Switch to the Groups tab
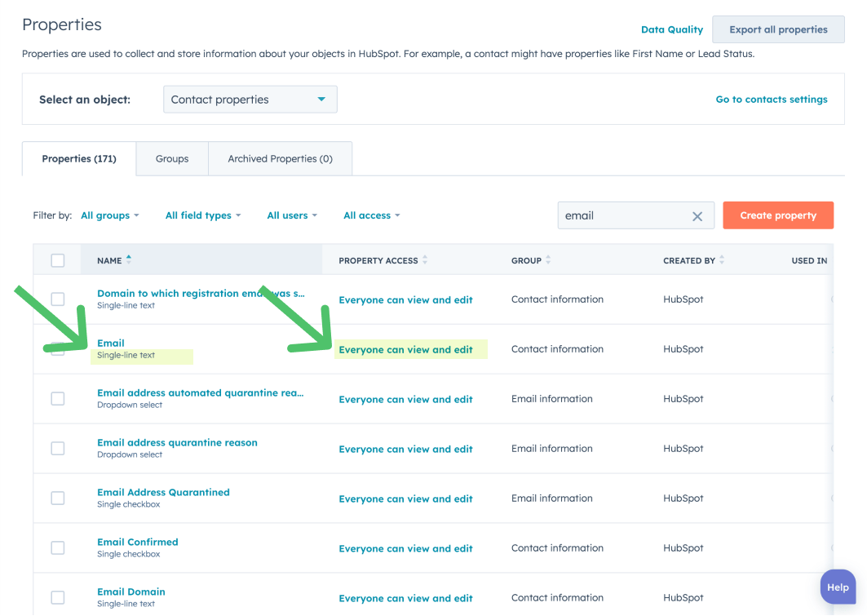This screenshot has height=616, width=867. click(172, 159)
